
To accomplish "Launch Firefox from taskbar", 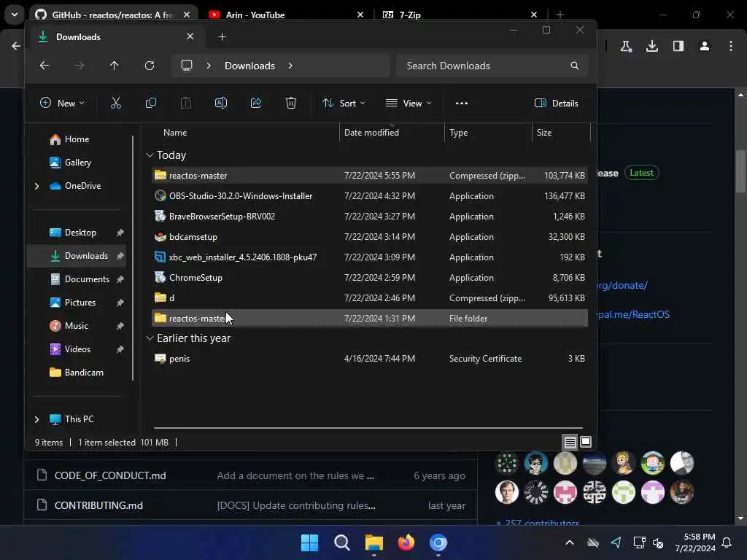I will click(406, 542).
